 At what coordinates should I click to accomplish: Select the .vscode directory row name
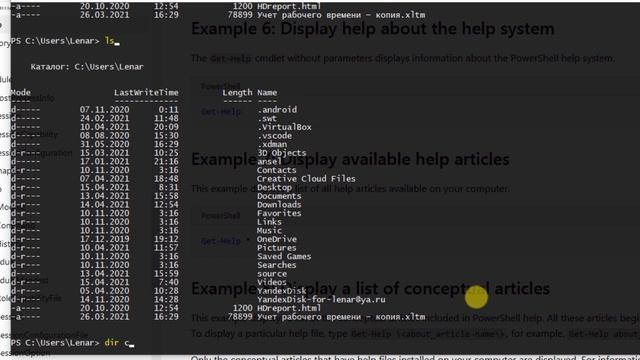point(274,136)
